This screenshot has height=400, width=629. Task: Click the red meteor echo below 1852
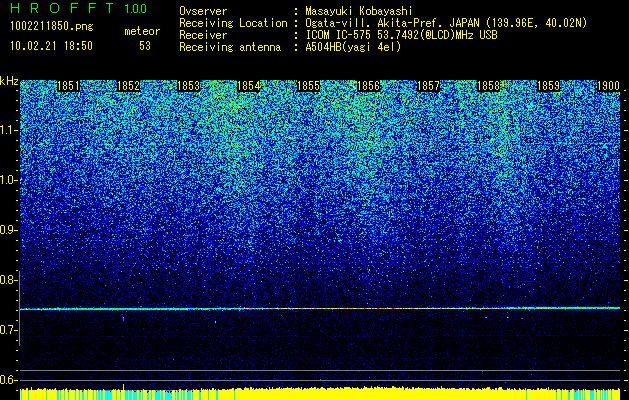coord(123,319)
